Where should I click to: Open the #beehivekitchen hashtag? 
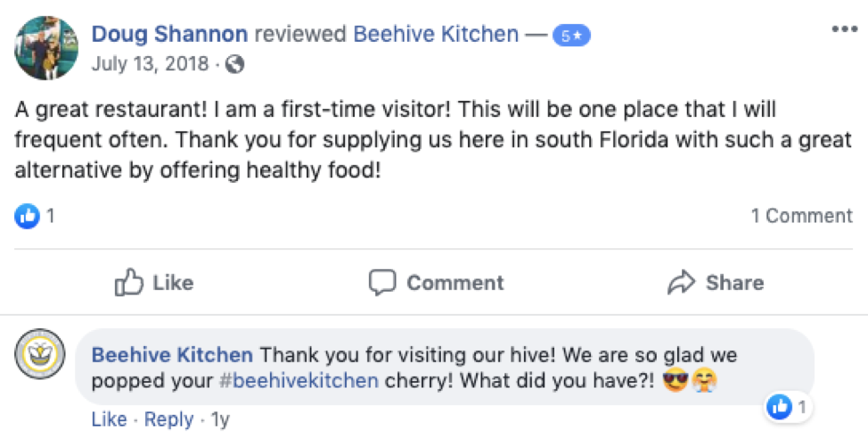299,381
